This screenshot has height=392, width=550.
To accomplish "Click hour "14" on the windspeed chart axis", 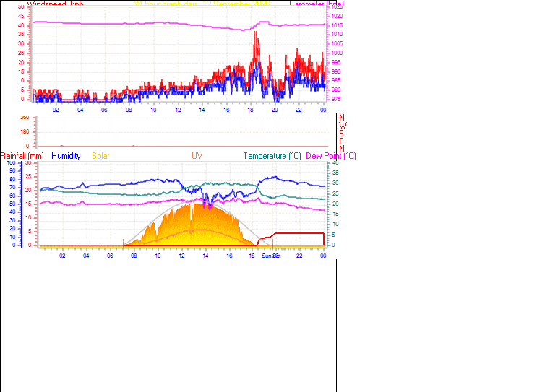I will [202, 110].
